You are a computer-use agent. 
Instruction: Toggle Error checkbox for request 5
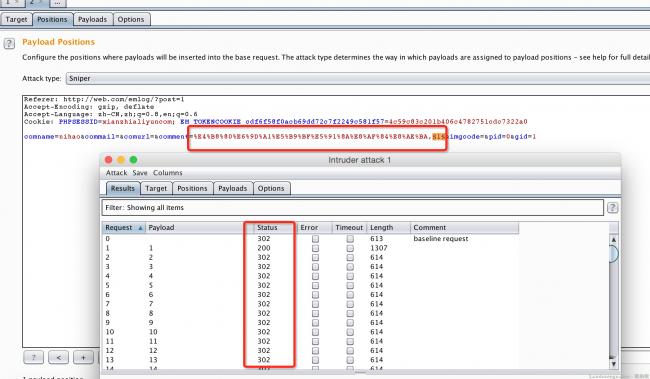click(315, 285)
